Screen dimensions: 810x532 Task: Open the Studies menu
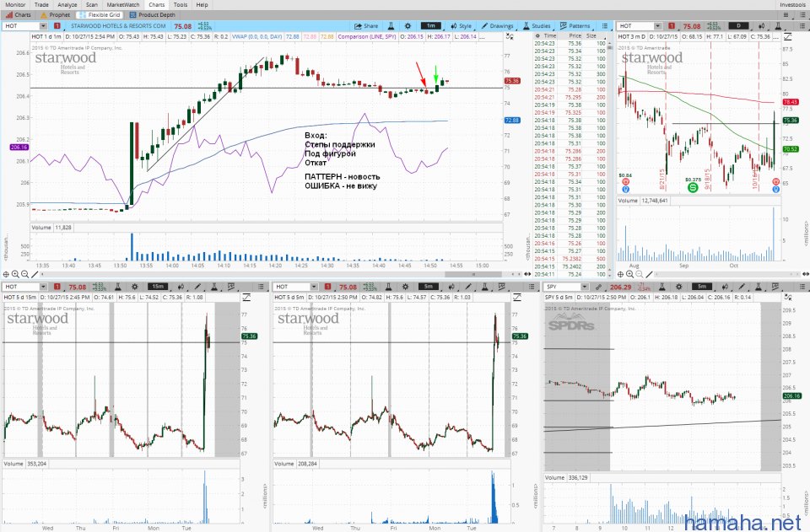537,26
